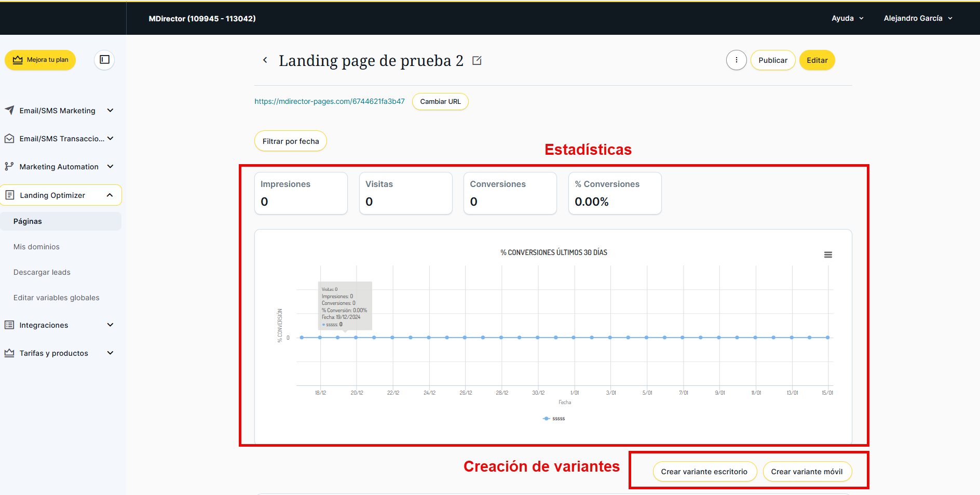Expand the Email/SMS Transaccional section
Image resolution: width=980 pixels, height=495 pixels.
tap(110, 139)
